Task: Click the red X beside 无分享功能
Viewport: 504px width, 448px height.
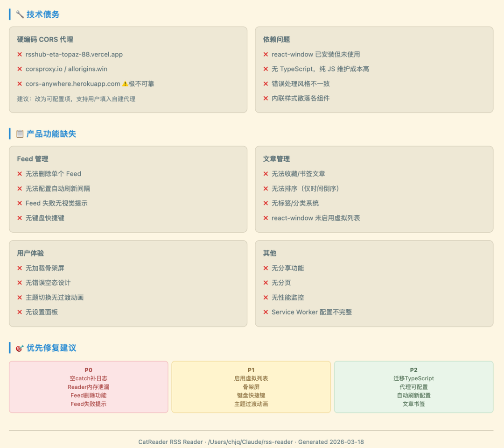Action: point(266,269)
